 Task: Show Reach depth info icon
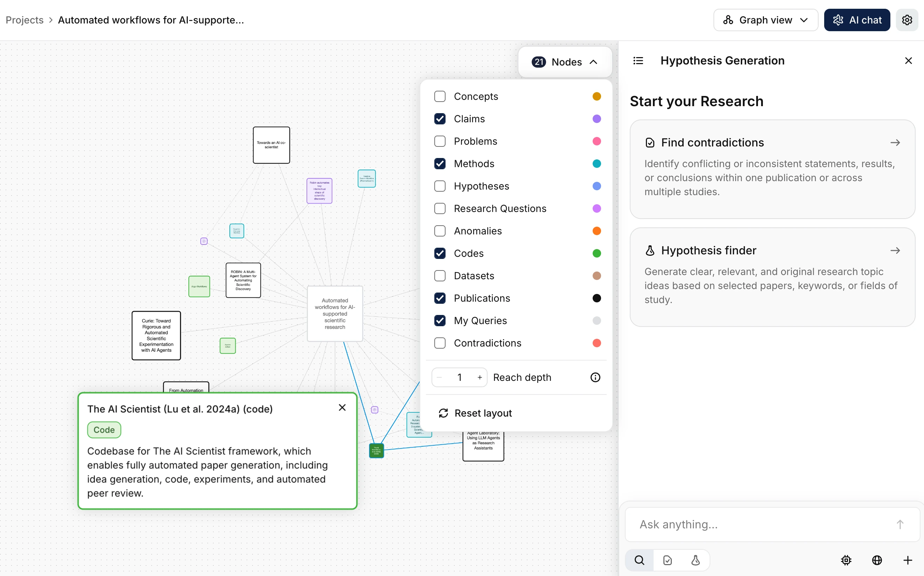tap(595, 378)
